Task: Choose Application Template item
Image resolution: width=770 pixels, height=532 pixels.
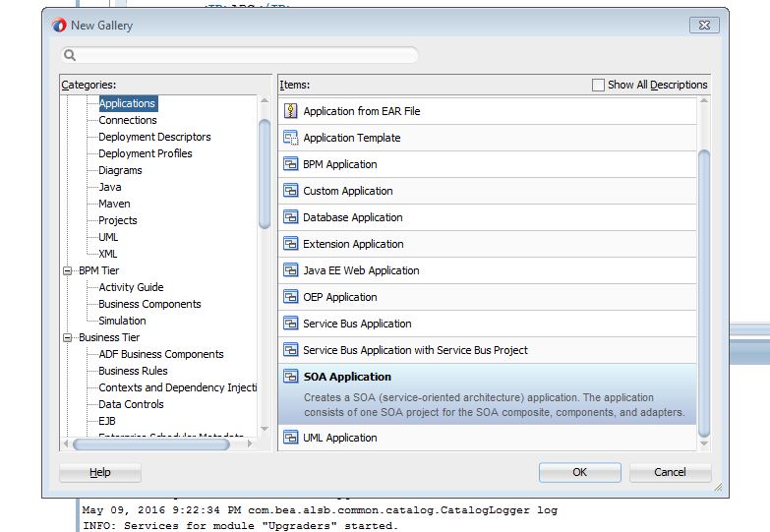Action: [487, 138]
